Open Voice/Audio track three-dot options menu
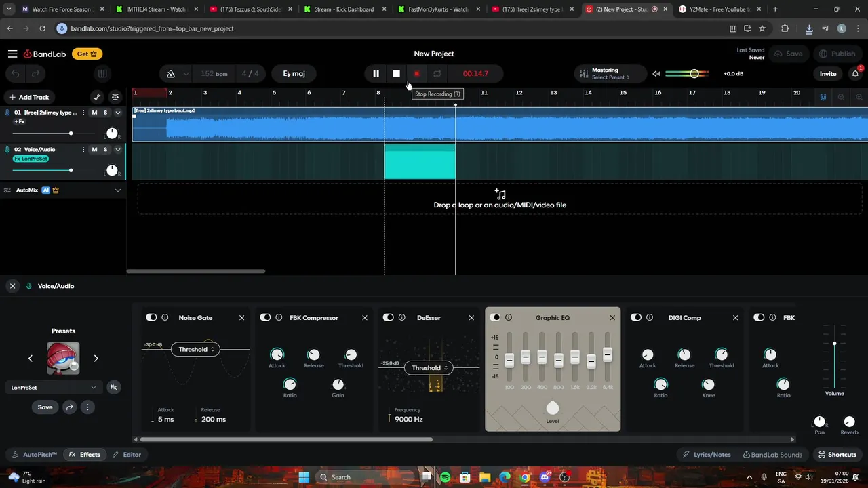 [83, 149]
